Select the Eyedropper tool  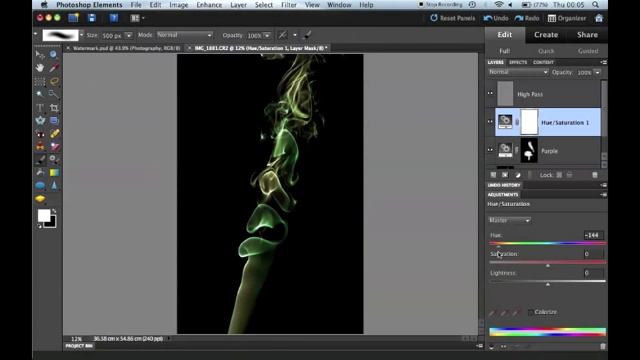point(53,68)
